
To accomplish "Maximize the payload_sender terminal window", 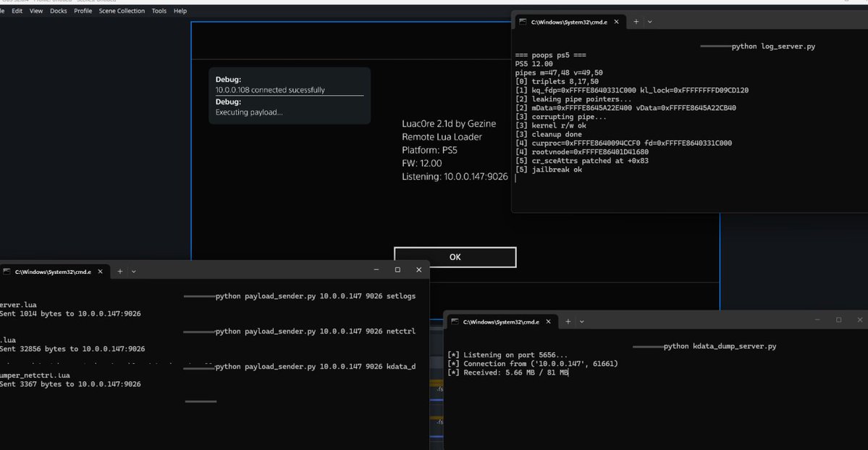I will pos(397,270).
